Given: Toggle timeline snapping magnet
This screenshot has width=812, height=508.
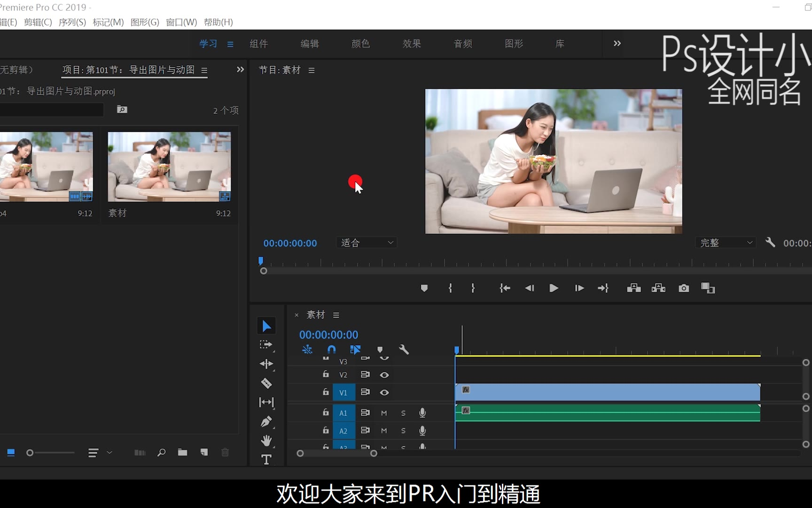Looking at the screenshot, I should click(x=331, y=349).
